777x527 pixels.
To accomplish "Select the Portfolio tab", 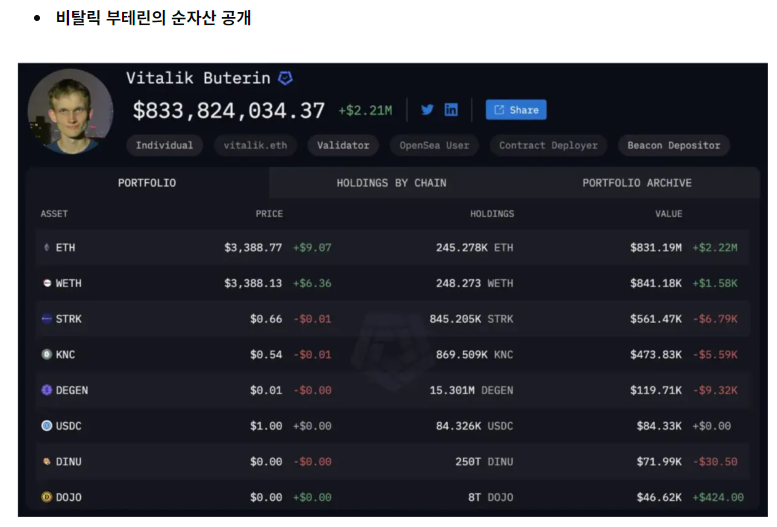I will [147, 183].
